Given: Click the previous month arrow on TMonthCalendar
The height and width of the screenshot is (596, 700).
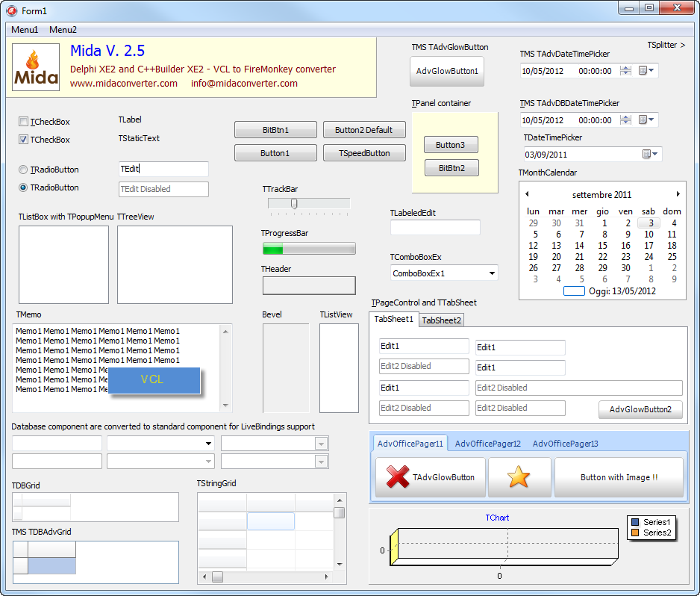Looking at the screenshot, I should click(525, 193).
